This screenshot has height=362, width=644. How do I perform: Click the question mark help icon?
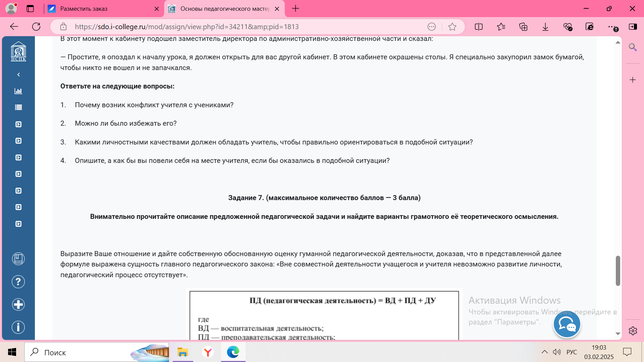[18, 282]
